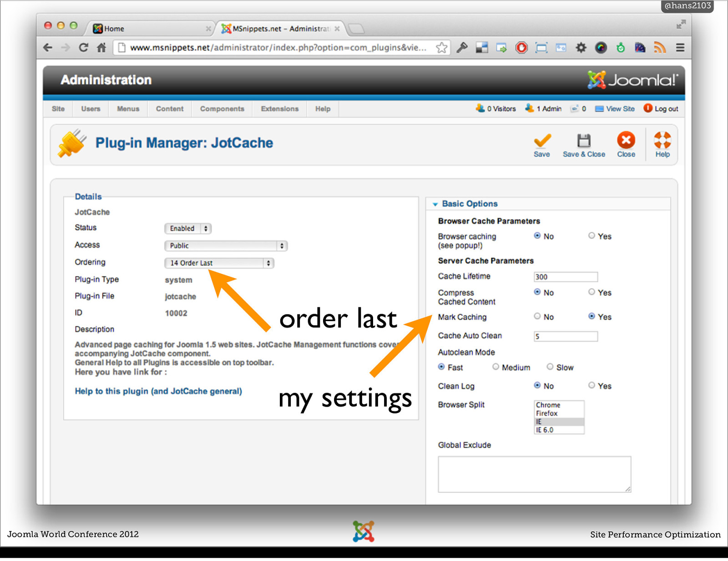
Task: Click the Global Exclude text area
Action: click(535, 474)
